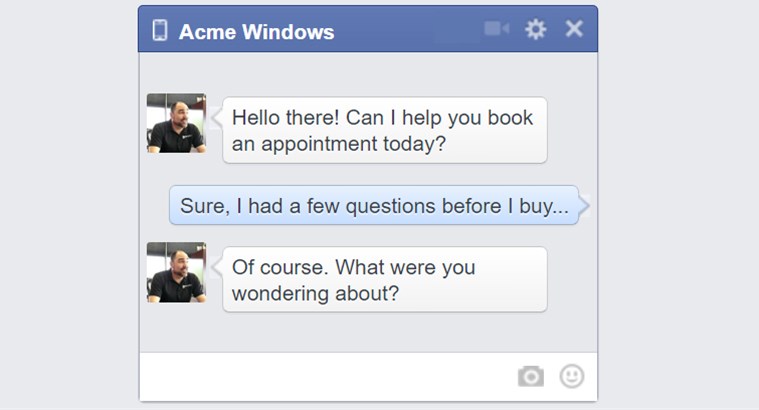
Task: Click the message input field
Action: tap(320, 376)
